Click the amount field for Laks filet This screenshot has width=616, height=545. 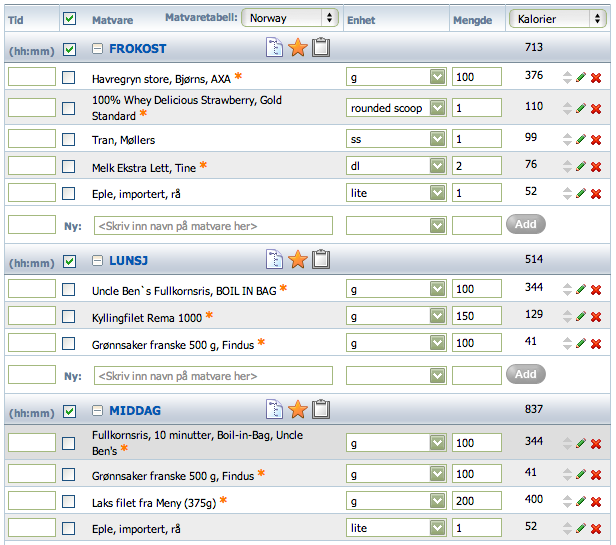477,501
